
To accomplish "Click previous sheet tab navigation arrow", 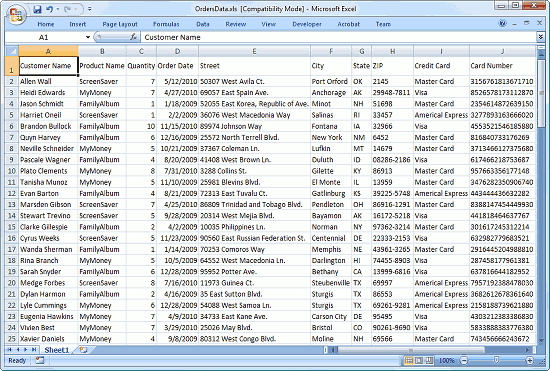I will [18, 350].
